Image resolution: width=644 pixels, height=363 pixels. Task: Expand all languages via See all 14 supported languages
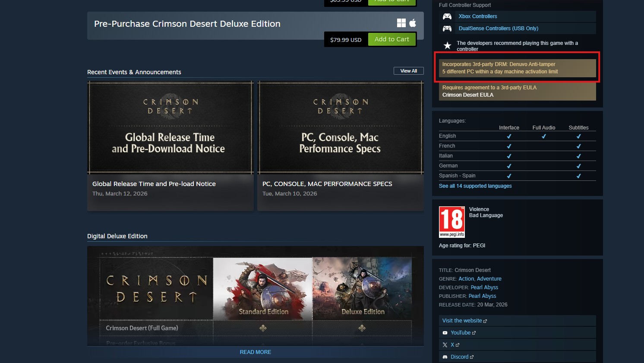[475, 186]
